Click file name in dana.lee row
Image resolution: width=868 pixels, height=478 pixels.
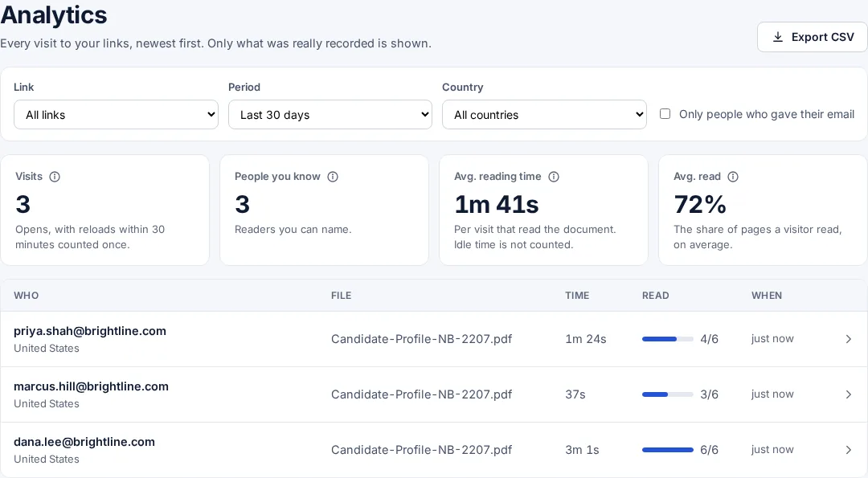click(421, 450)
